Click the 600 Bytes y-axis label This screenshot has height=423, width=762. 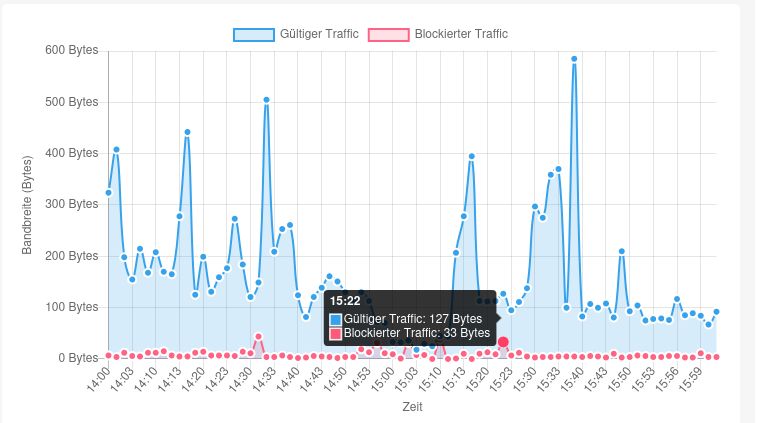[x=73, y=50]
